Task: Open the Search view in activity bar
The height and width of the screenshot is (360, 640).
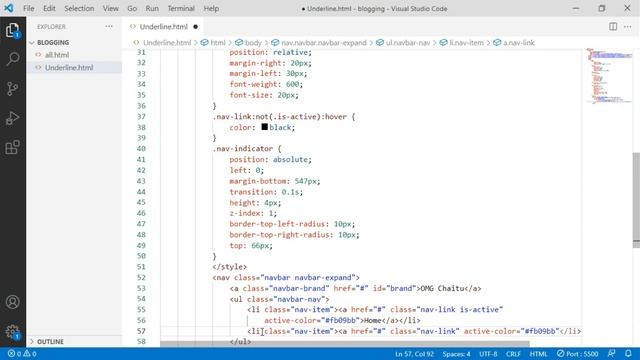Action: click(13, 59)
